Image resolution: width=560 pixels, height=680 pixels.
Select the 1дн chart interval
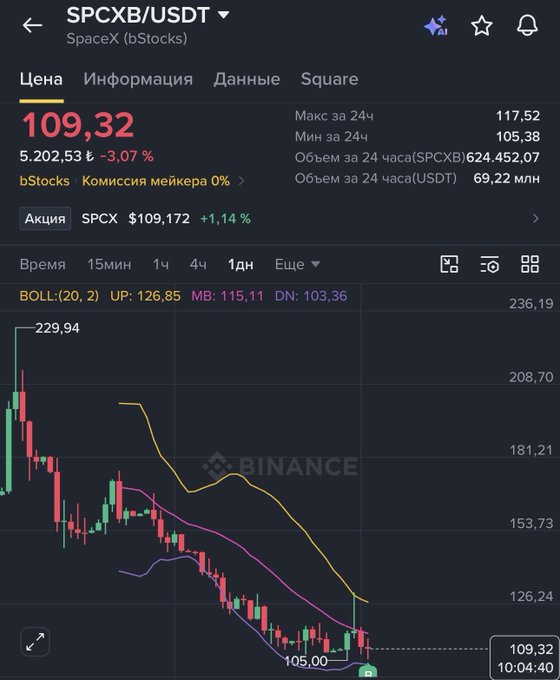[x=241, y=265]
